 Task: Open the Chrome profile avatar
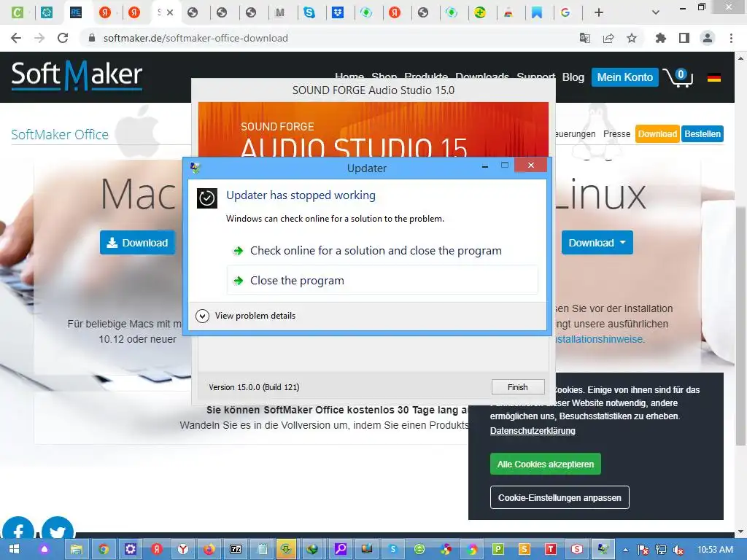click(708, 38)
